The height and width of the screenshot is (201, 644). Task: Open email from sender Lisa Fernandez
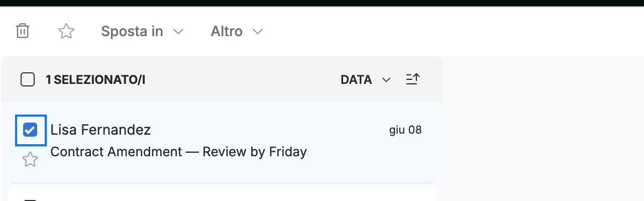coord(100,130)
